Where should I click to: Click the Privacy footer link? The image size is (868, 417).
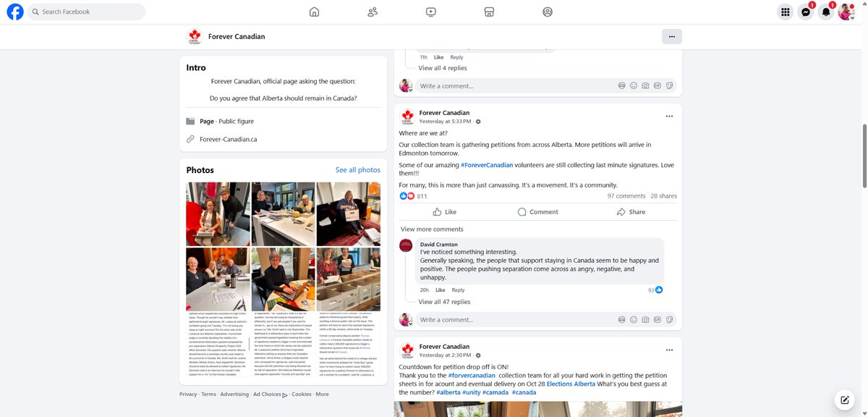188,395
